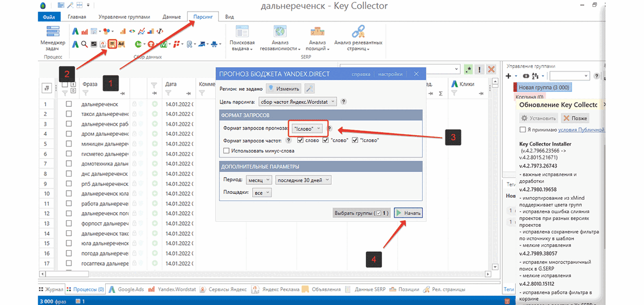Viewport: 644px width, 305px height.
Task: Click the orange Ad icon in the ribbon
Action: coord(121,44)
